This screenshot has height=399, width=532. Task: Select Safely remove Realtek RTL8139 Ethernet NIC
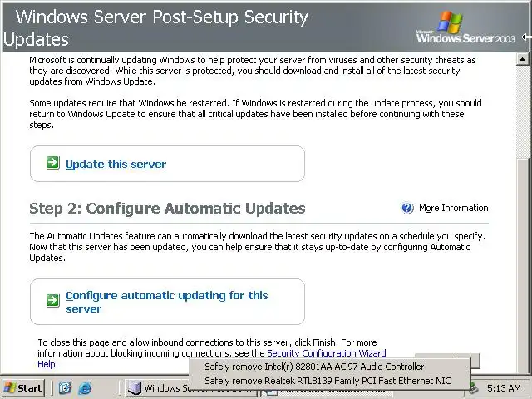329,381
